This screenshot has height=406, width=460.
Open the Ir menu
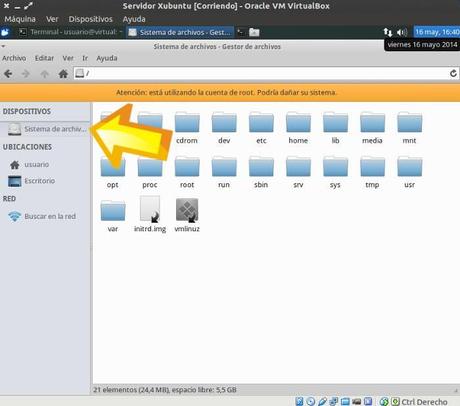(x=85, y=58)
